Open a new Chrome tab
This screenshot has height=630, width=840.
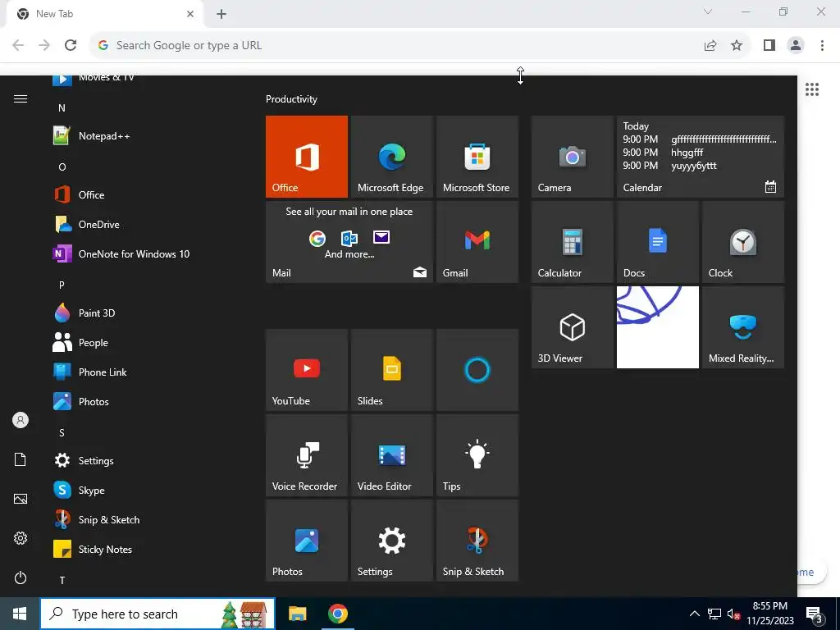tap(221, 14)
